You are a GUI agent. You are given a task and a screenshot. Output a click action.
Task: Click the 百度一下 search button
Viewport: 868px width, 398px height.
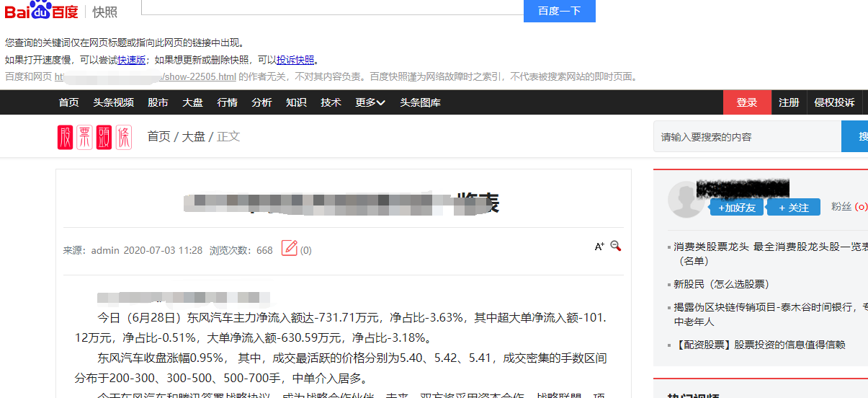560,11
